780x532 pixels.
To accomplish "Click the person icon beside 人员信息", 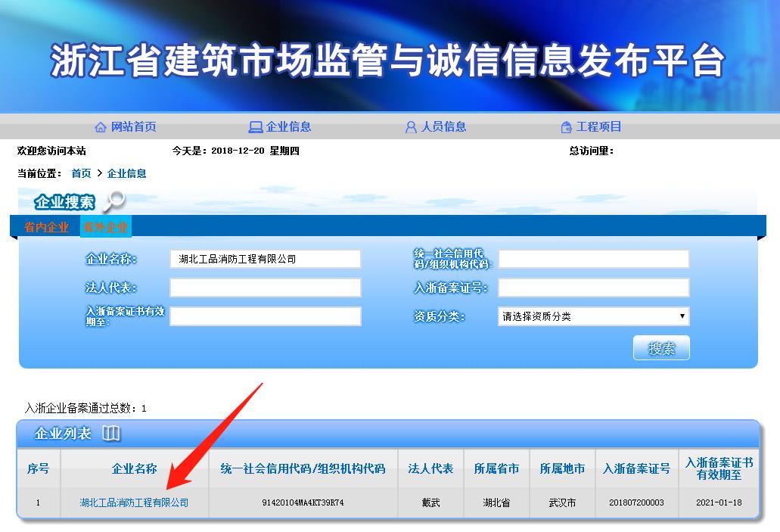I will (411, 127).
